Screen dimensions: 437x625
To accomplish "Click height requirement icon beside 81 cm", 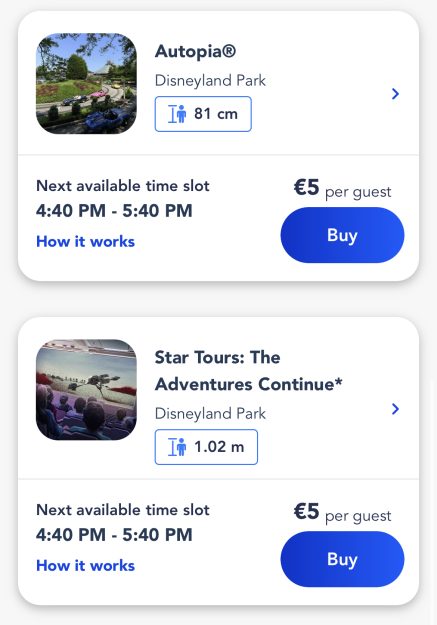I will tap(177, 114).
